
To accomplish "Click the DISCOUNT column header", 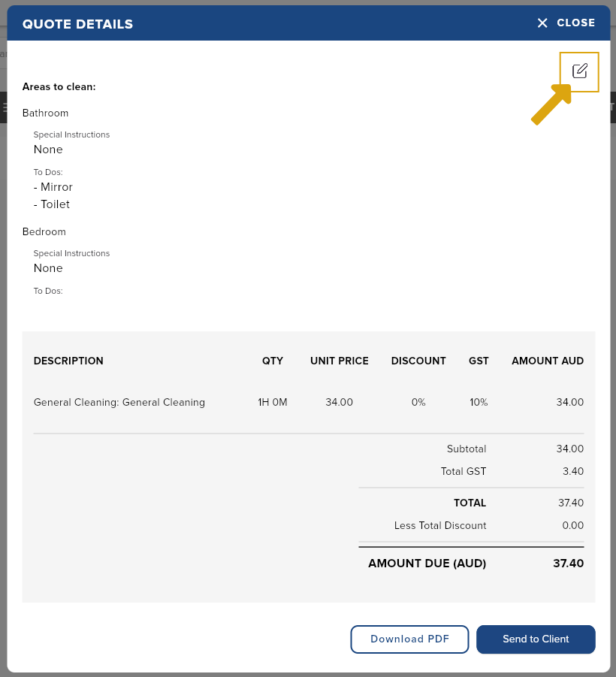I will click(418, 361).
